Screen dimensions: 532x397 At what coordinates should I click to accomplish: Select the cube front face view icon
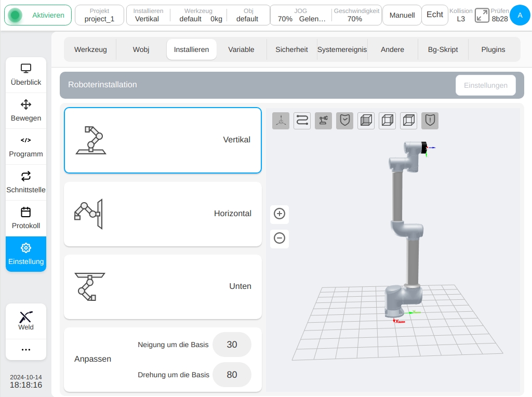[366, 121]
